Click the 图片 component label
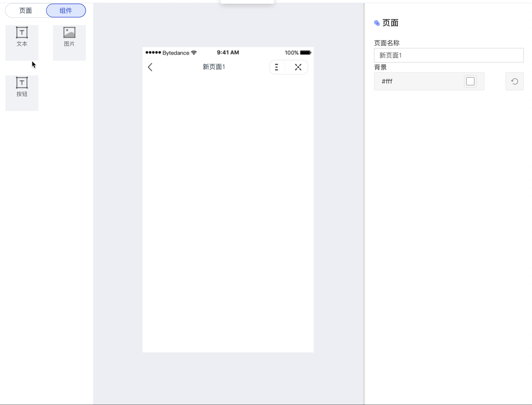 (69, 44)
